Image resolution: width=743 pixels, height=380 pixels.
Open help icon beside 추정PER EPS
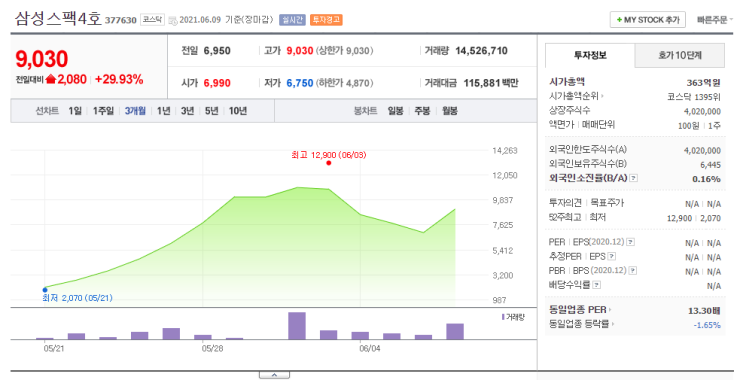[x=612, y=256]
